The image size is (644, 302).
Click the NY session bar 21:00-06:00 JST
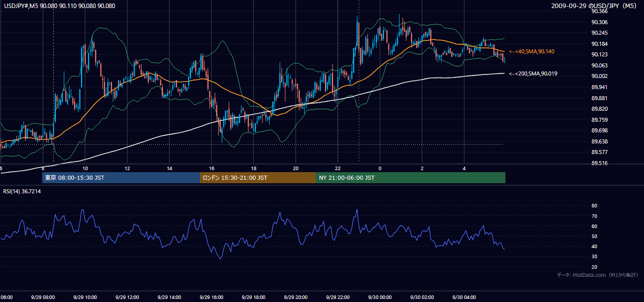[411, 178]
